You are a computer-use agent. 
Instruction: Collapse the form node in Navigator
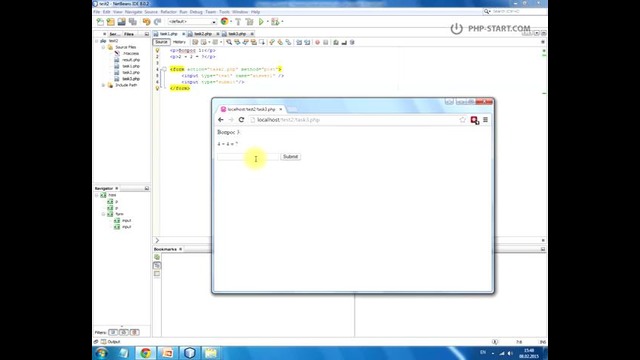pos(103,214)
